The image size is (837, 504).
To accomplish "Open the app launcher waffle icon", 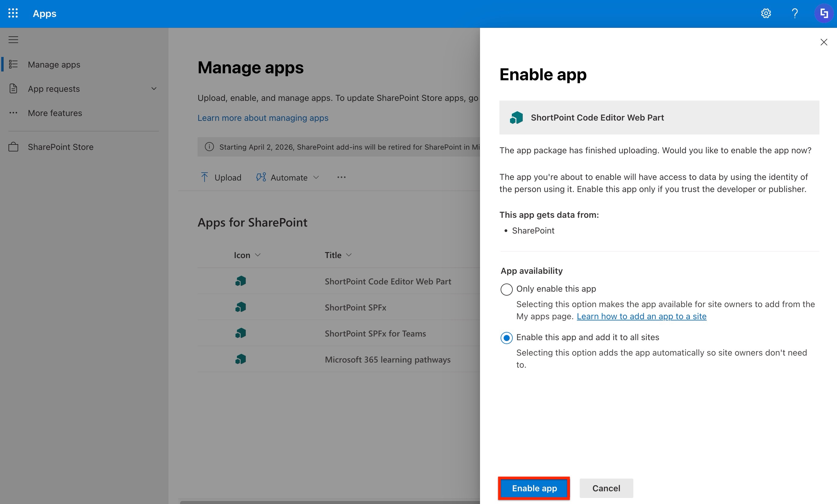I will (13, 14).
